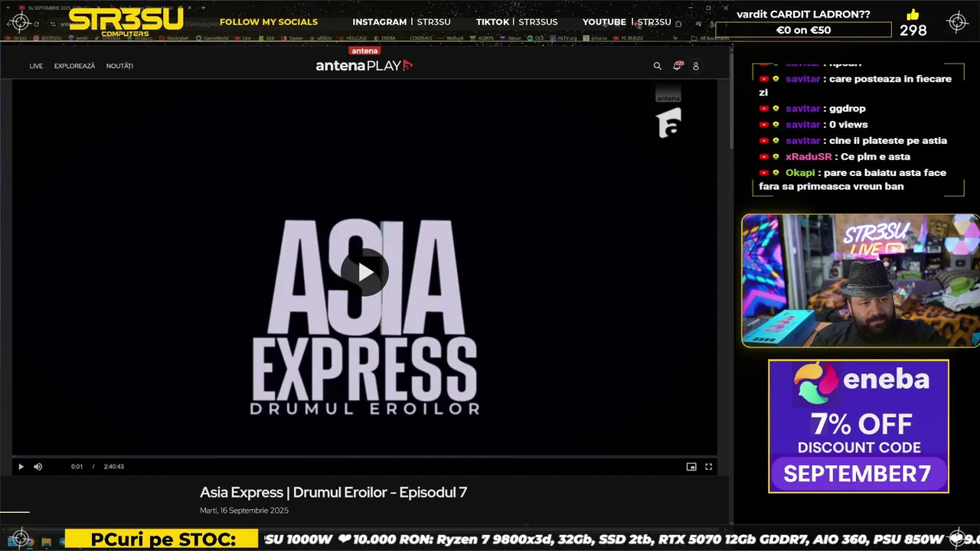Click chat username Okapi

(x=800, y=173)
